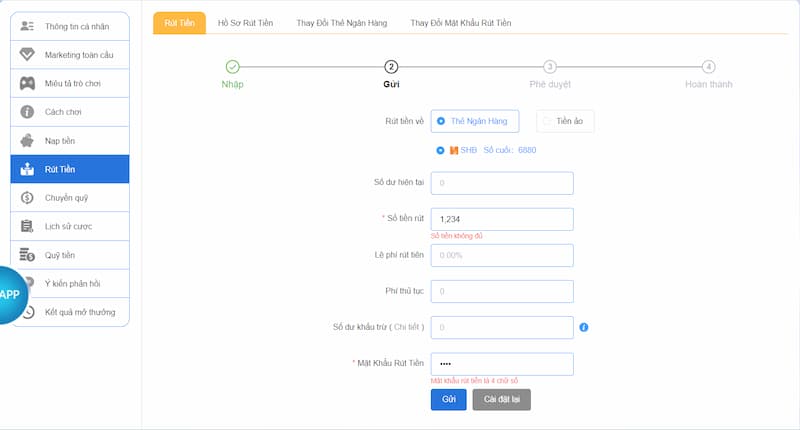Focus the Mật Khẩu Rút Tiền password field
Viewport: 800px width, 430px height.
click(x=502, y=364)
